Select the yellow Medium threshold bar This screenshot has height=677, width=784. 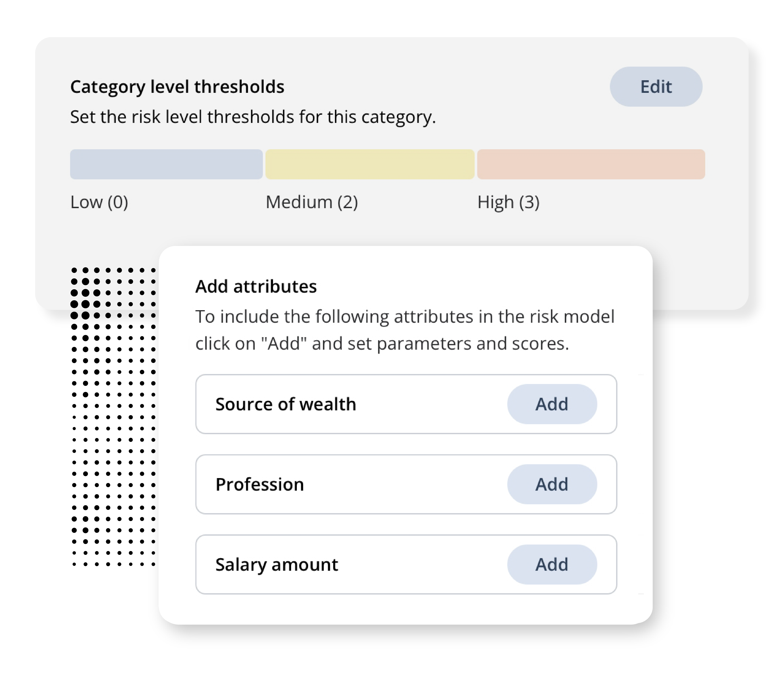coord(370,164)
